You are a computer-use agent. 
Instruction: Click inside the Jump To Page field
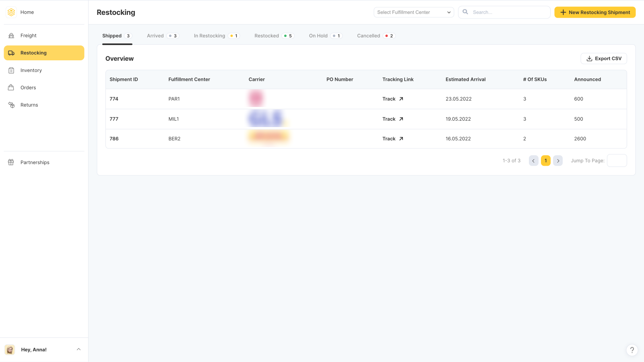pyautogui.click(x=617, y=160)
